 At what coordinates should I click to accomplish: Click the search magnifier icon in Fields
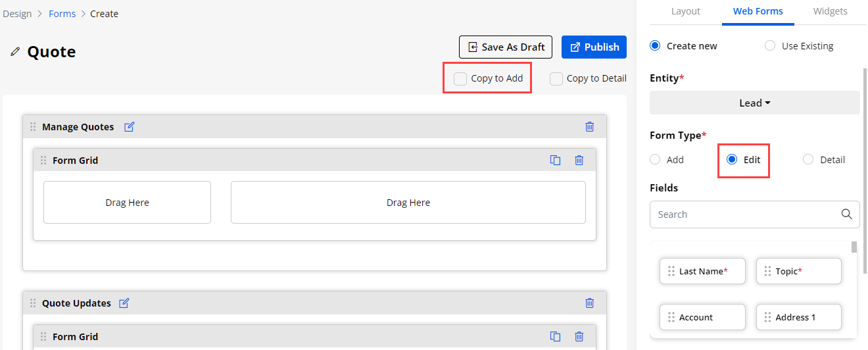point(847,214)
